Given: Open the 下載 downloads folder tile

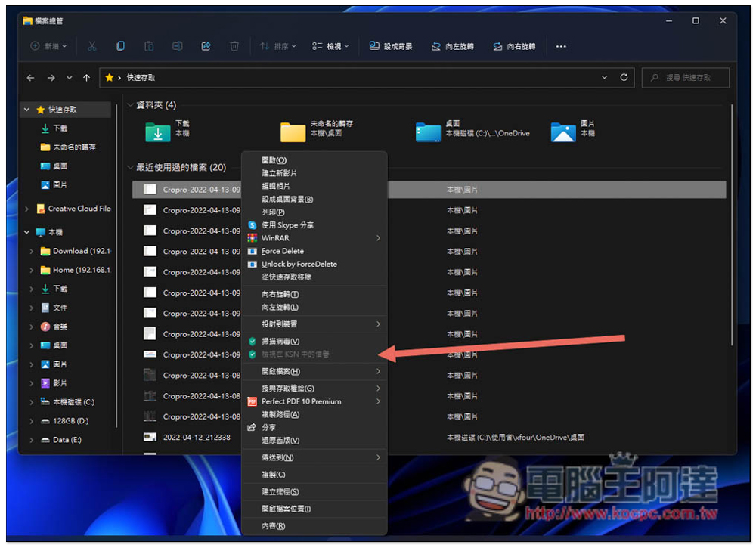Looking at the screenshot, I should [167, 131].
